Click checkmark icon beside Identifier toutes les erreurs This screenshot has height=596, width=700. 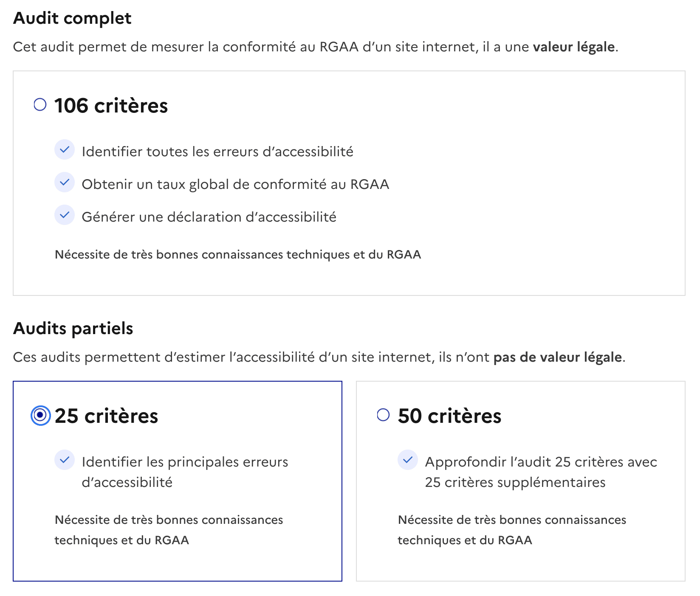[65, 150]
